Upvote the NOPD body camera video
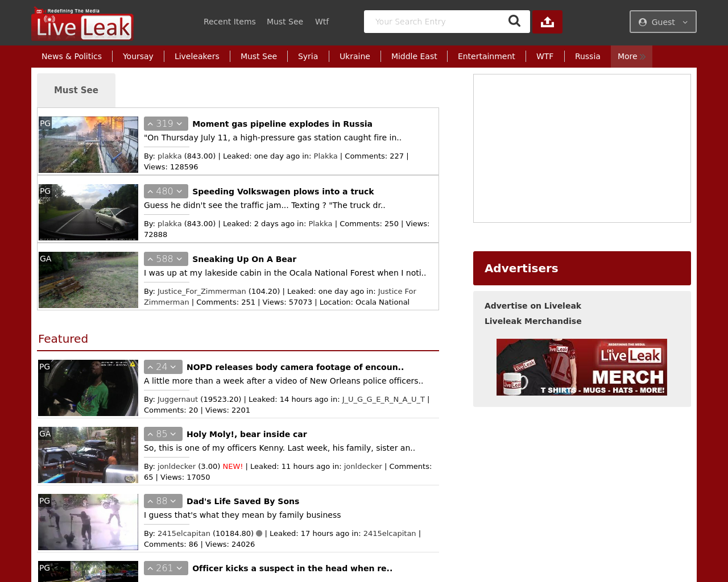 151,367
